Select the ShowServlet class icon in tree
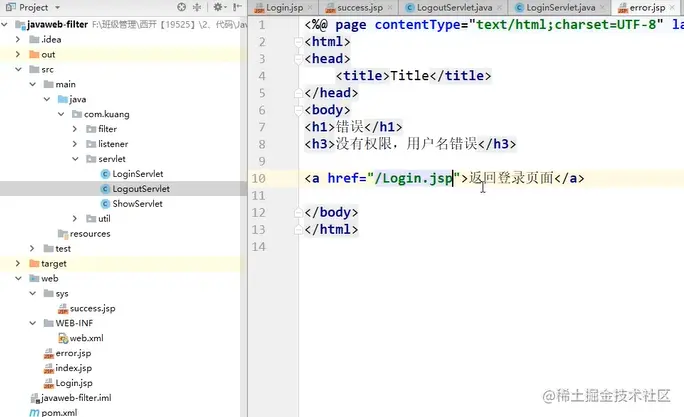The image size is (684, 417). [105, 204]
